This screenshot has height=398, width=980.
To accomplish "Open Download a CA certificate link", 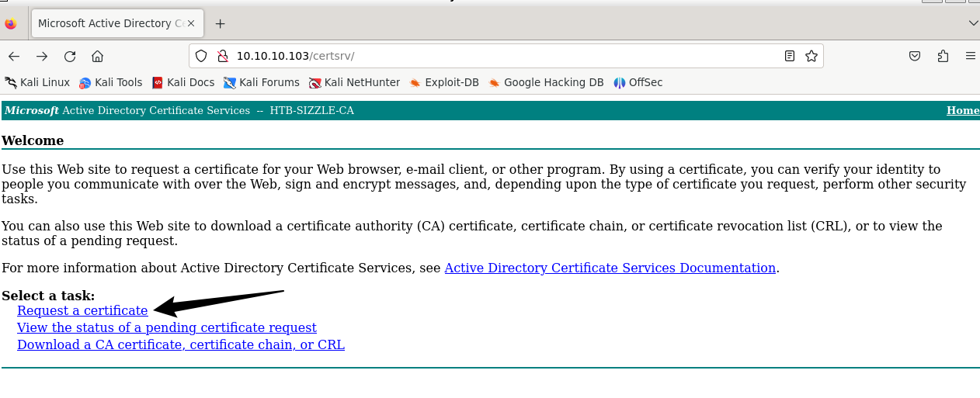I will (x=181, y=344).
